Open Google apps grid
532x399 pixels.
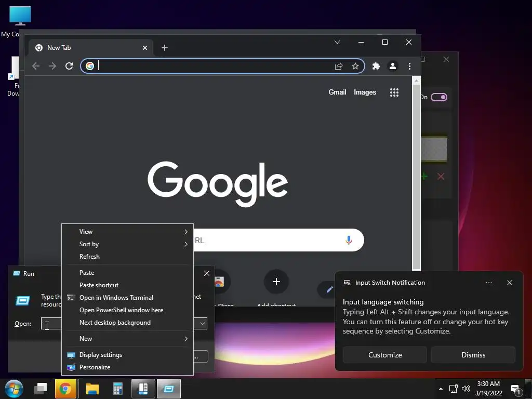(x=394, y=92)
